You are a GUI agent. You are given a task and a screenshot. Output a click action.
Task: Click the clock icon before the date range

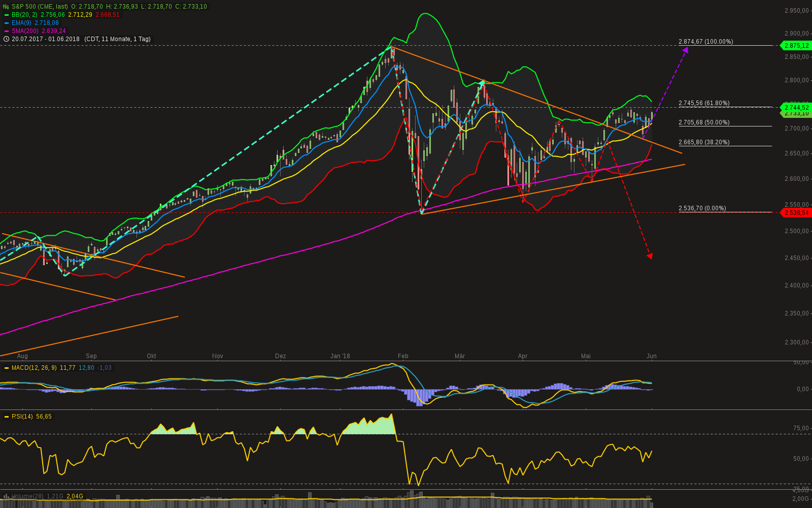[6, 39]
